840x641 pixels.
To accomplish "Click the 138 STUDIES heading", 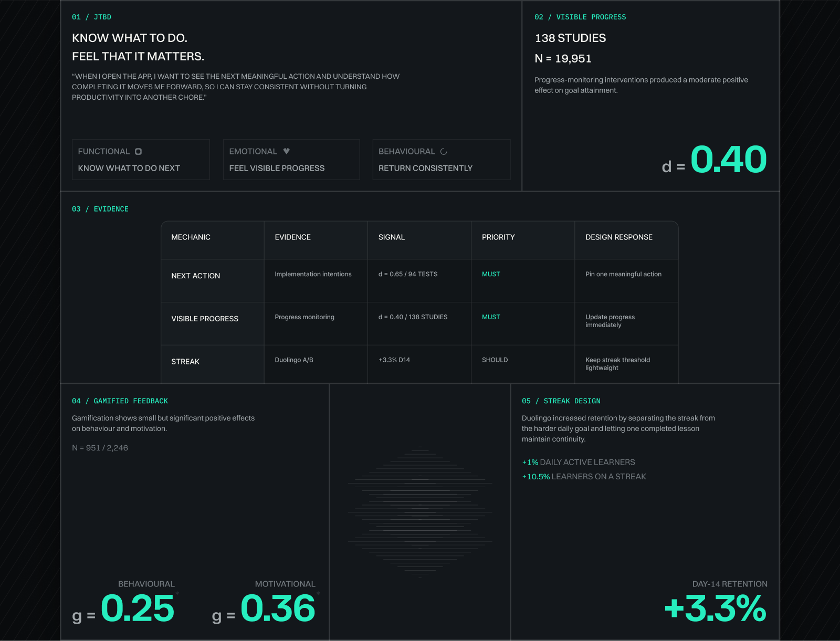I will [570, 38].
